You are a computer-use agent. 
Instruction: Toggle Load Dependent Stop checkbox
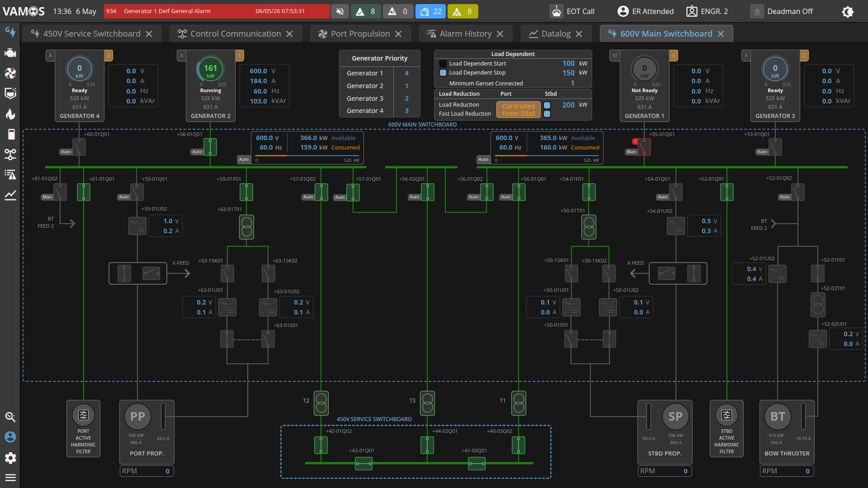[x=443, y=73]
